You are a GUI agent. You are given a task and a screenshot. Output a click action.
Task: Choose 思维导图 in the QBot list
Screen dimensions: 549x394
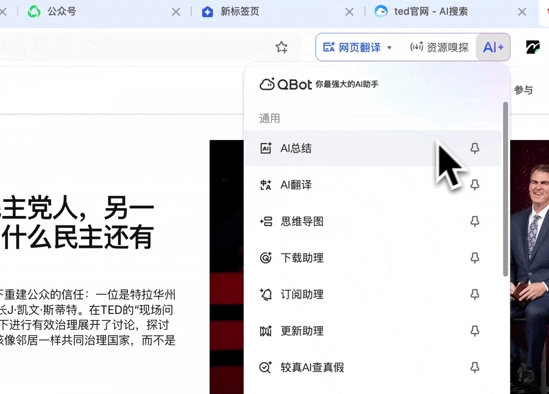tap(373, 221)
